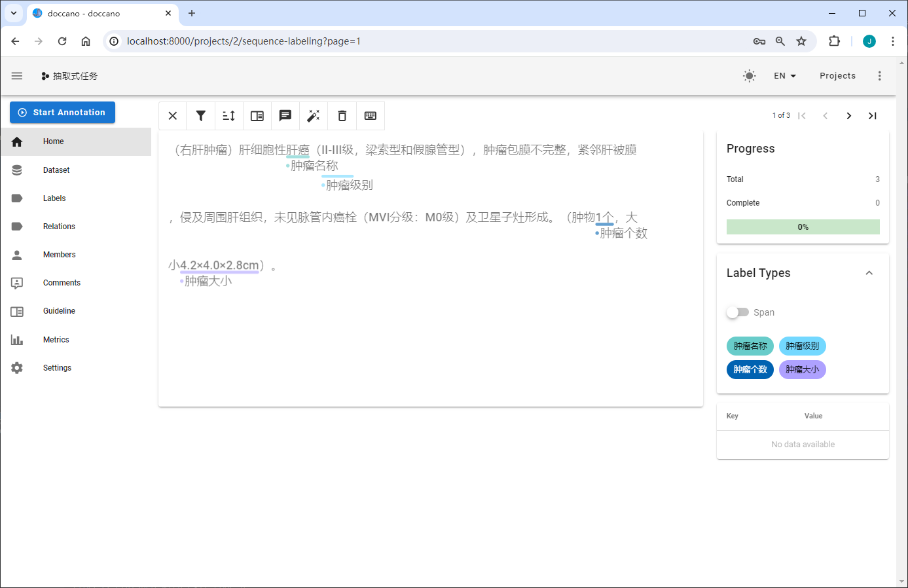Image resolution: width=908 pixels, height=588 pixels.
Task: Click the trash icon to clear annotations
Action: [342, 116]
